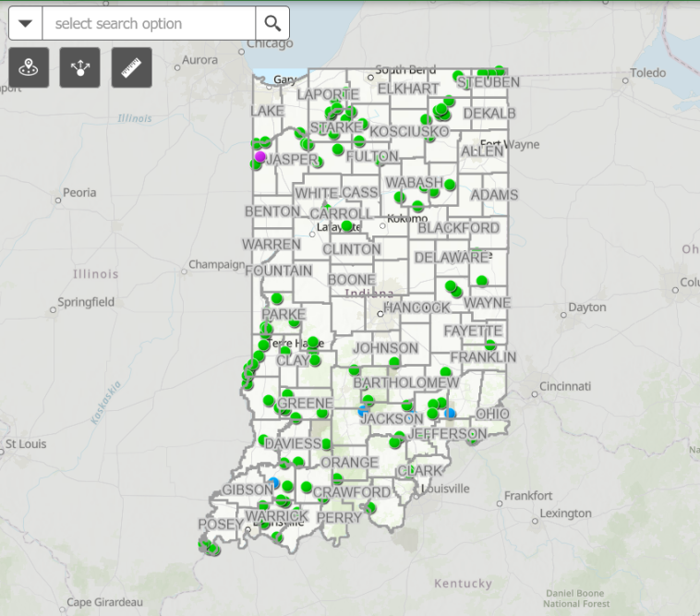Select the green marker in Fayette county
This screenshot has width=700, height=616.
pyautogui.click(x=491, y=344)
